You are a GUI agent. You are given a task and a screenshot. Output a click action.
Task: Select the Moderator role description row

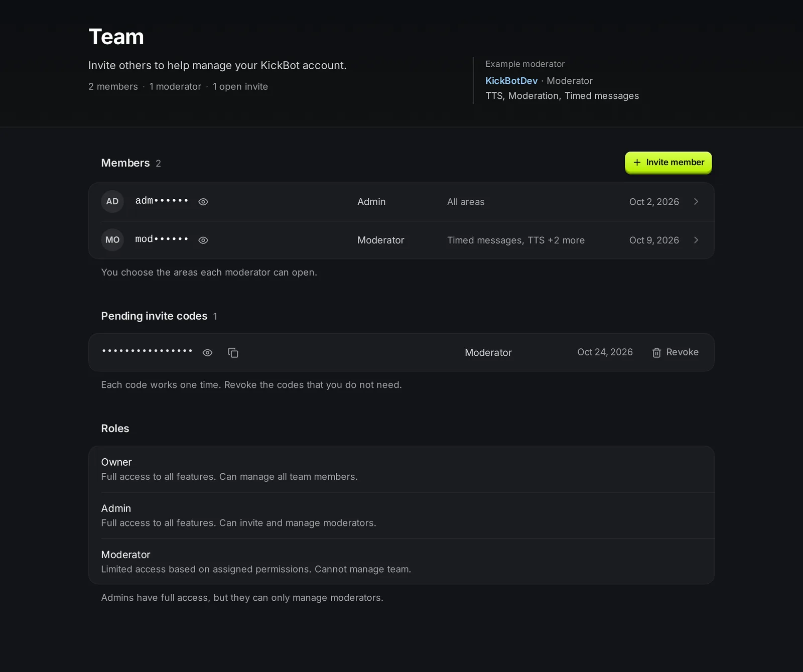401,562
